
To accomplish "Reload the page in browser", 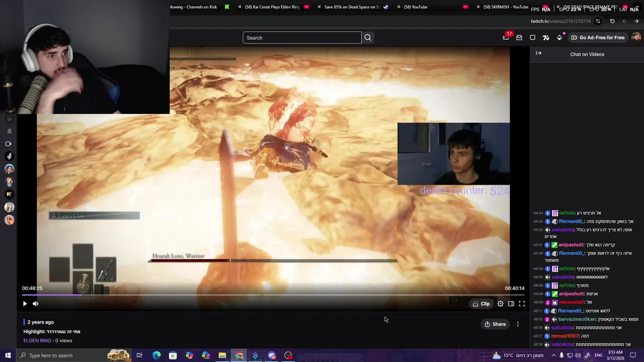I will click(x=612, y=21).
